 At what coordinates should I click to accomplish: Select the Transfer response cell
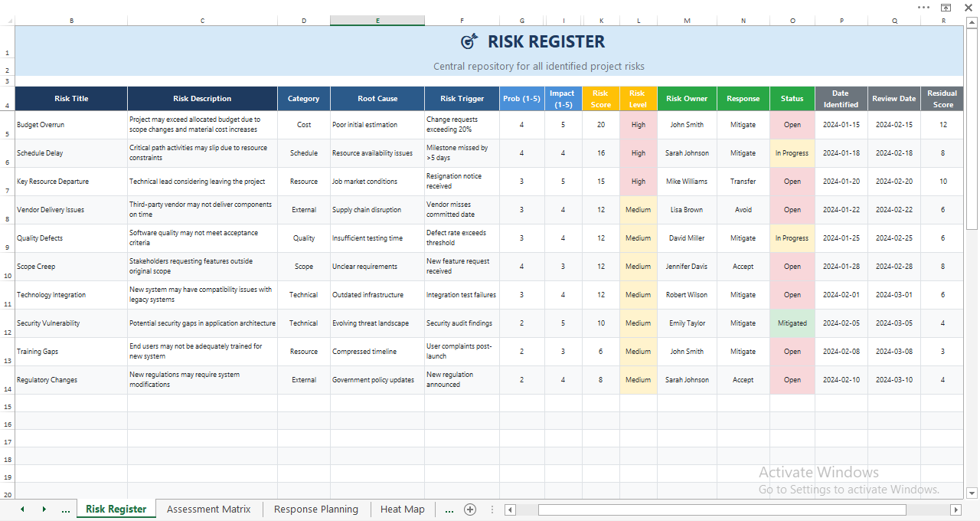pos(743,182)
